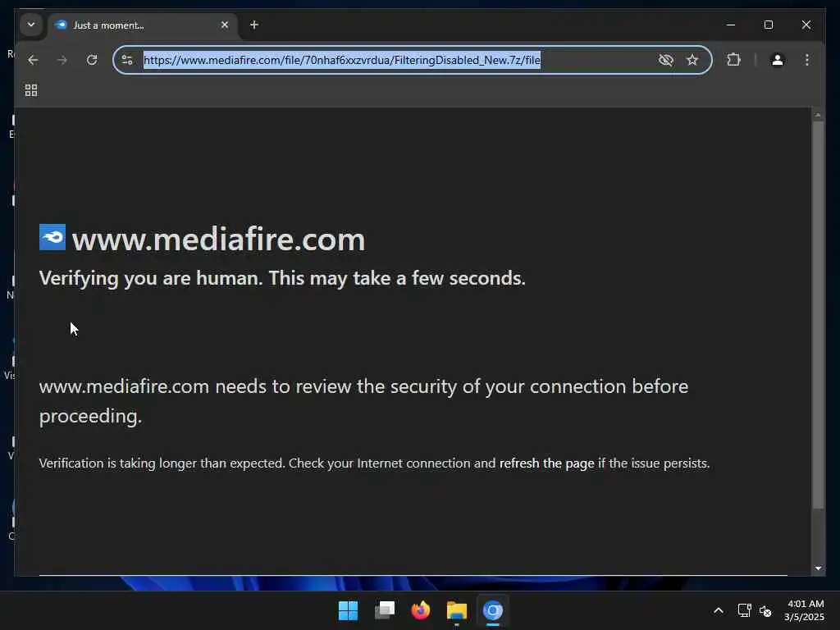This screenshot has width=840, height=630.
Task: Open the browser profile avatar
Action: pyautogui.click(x=778, y=60)
